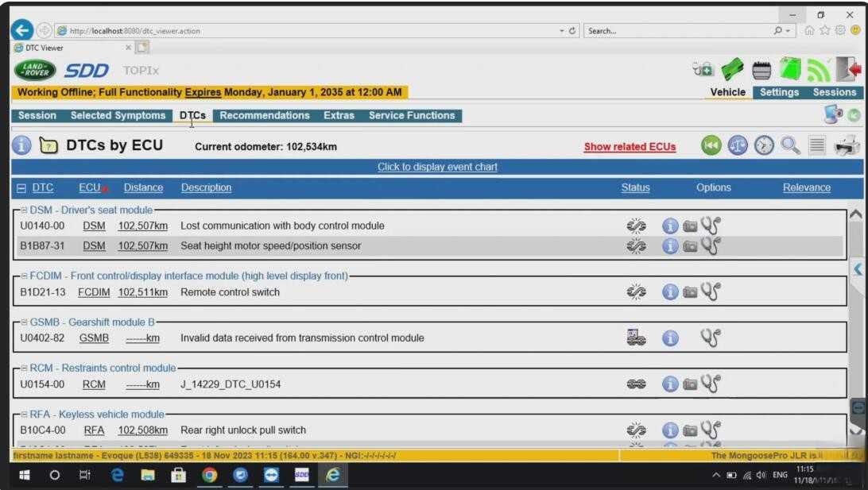This screenshot has height=490, width=868.
Task: Click the calendar notepad icon in header
Action: coord(761,70)
